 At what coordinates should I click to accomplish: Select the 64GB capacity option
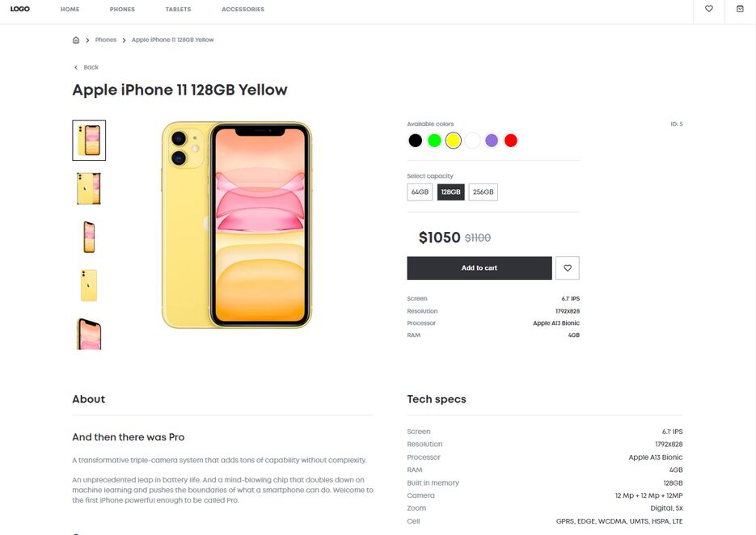click(420, 192)
